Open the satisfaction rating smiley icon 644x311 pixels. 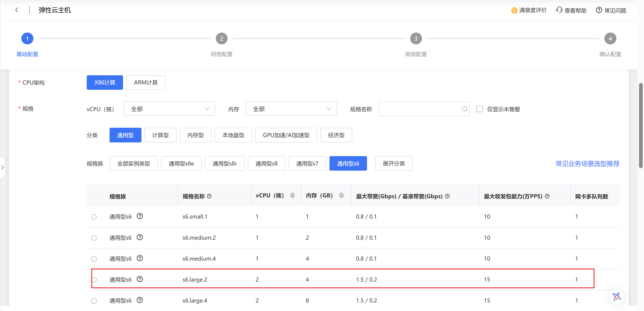tap(514, 10)
